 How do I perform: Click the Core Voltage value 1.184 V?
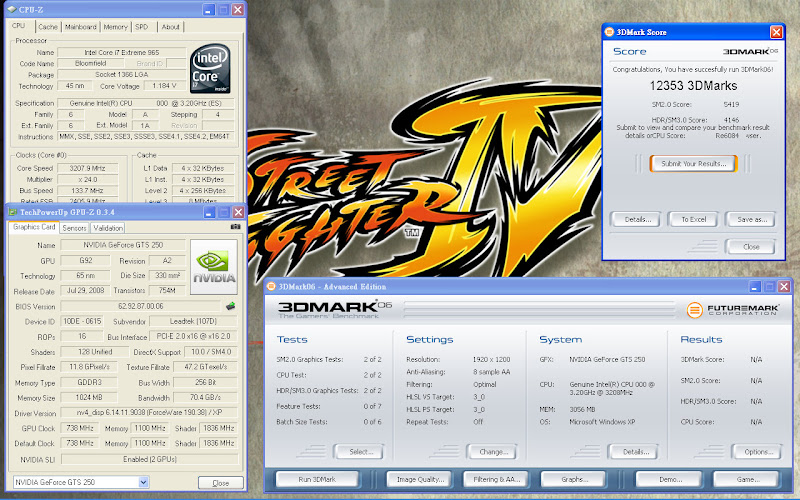click(x=164, y=86)
